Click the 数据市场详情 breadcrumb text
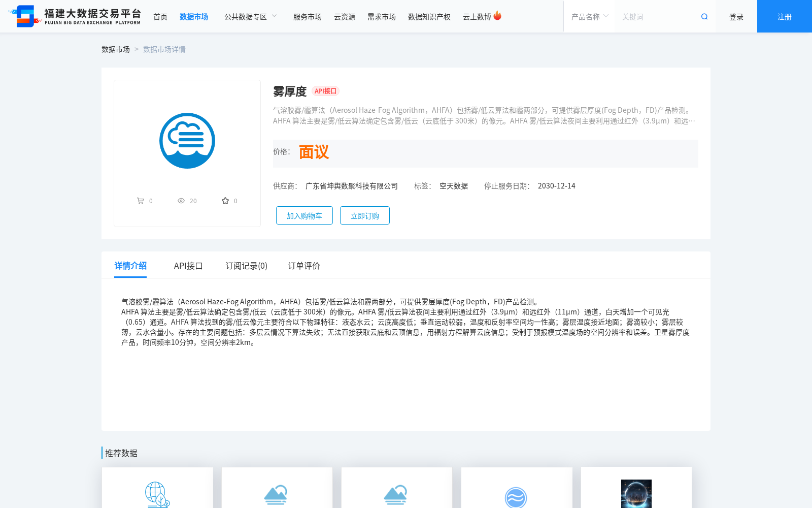The width and height of the screenshot is (812, 508). pyautogui.click(x=164, y=49)
